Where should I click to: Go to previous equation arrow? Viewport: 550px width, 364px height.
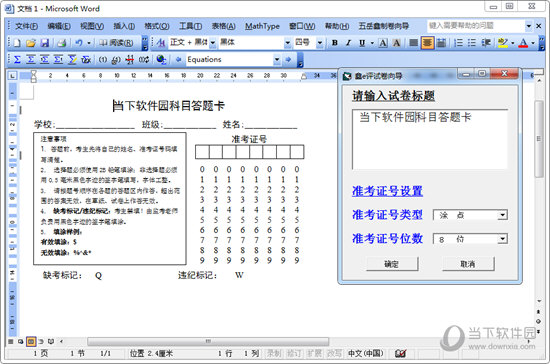pos(178,60)
